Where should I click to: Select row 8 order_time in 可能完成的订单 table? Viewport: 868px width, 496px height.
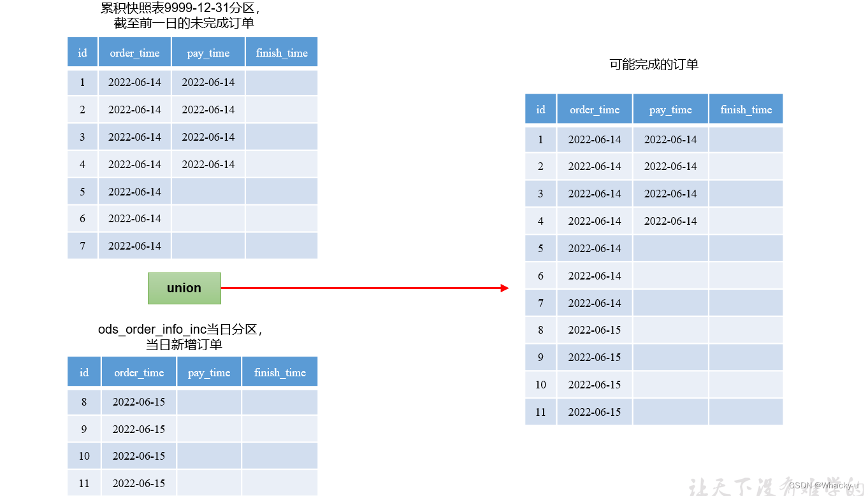click(x=595, y=330)
